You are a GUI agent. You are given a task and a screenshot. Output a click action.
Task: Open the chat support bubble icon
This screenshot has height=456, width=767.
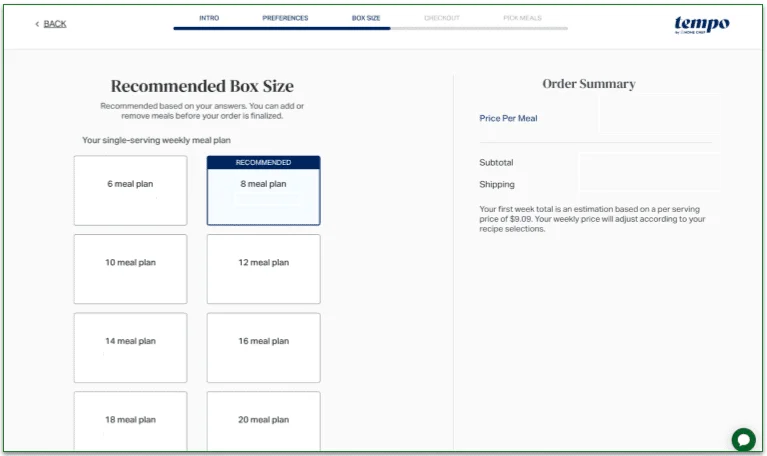[743, 439]
